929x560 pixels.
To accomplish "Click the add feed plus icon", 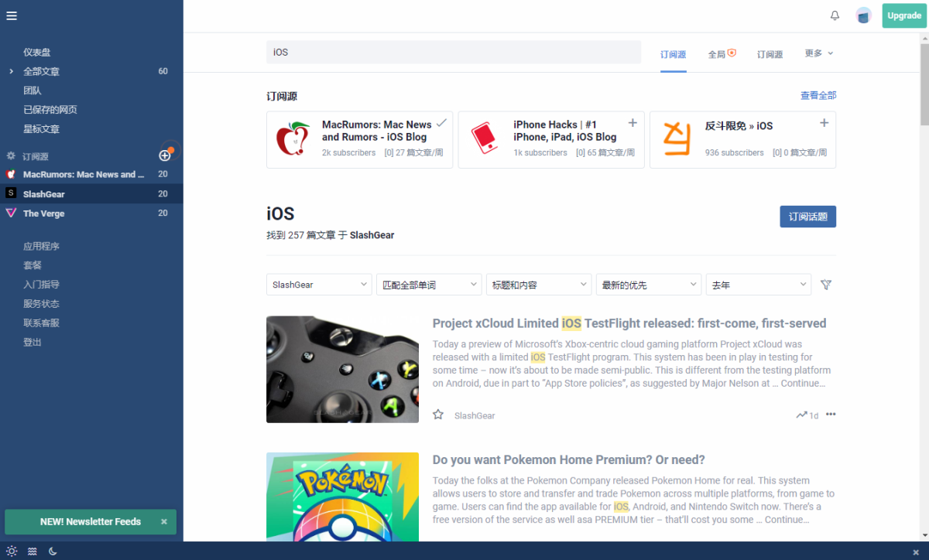I will click(165, 155).
